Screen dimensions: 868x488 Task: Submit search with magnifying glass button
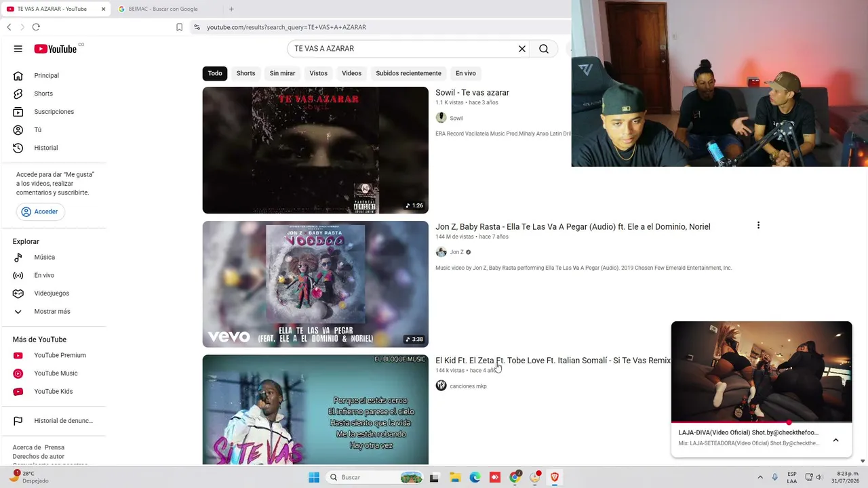coord(544,49)
